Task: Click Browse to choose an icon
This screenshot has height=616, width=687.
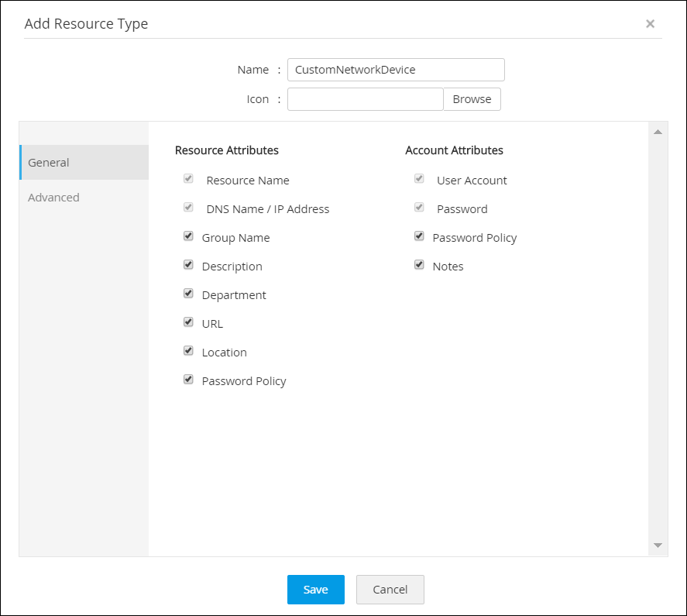Action: tap(472, 99)
